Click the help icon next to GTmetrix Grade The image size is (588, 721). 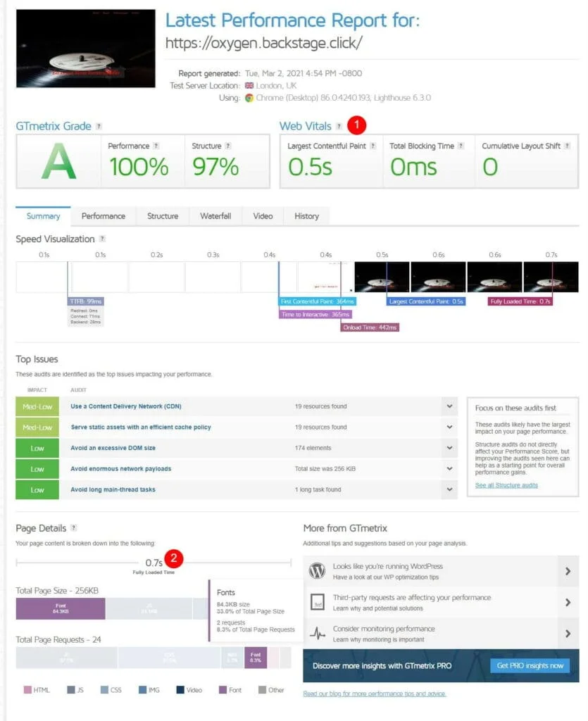(99, 127)
